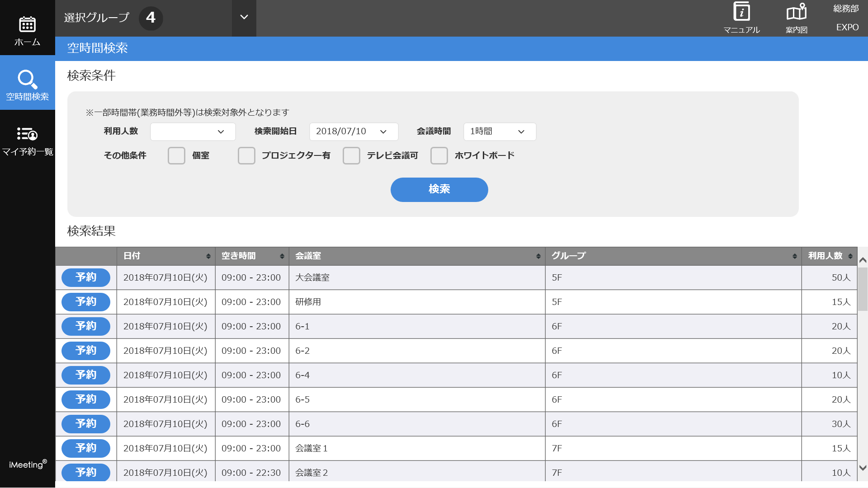
Task: Enable the プロジェクター有 checkbox
Action: pyautogui.click(x=246, y=155)
